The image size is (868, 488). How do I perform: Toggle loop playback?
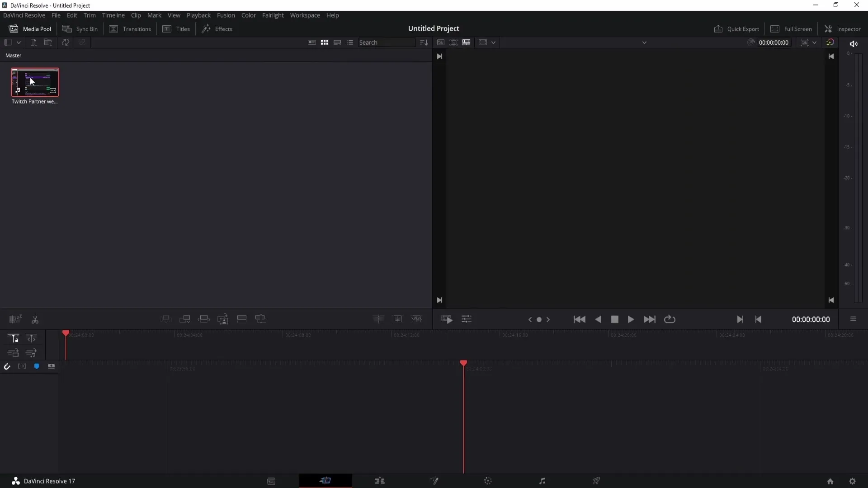click(x=670, y=319)
